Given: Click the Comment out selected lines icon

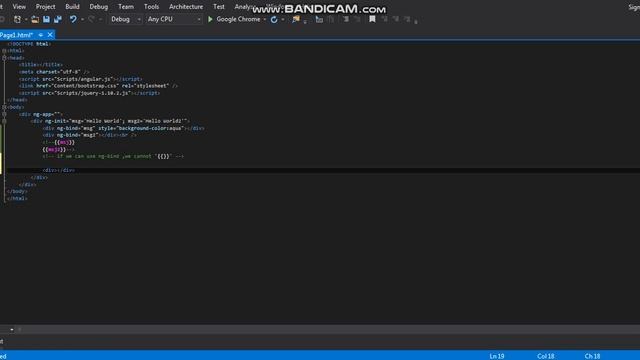Looking at the screenshot, I should (346, 19).
